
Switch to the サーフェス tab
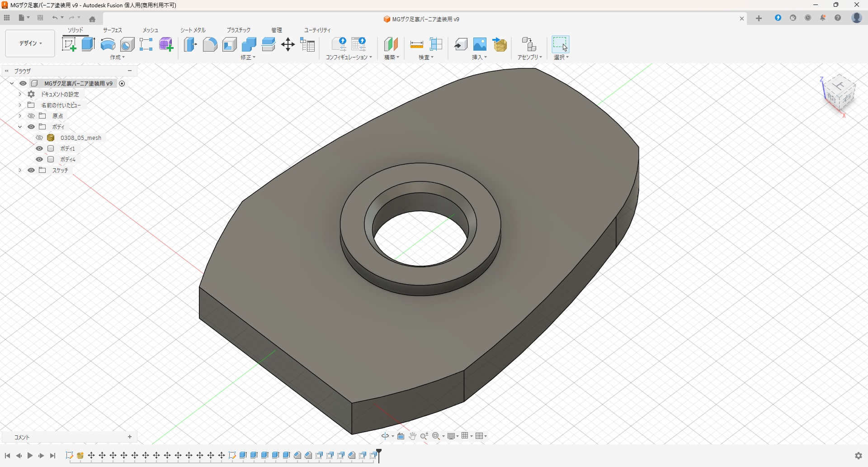click(113, 30)
